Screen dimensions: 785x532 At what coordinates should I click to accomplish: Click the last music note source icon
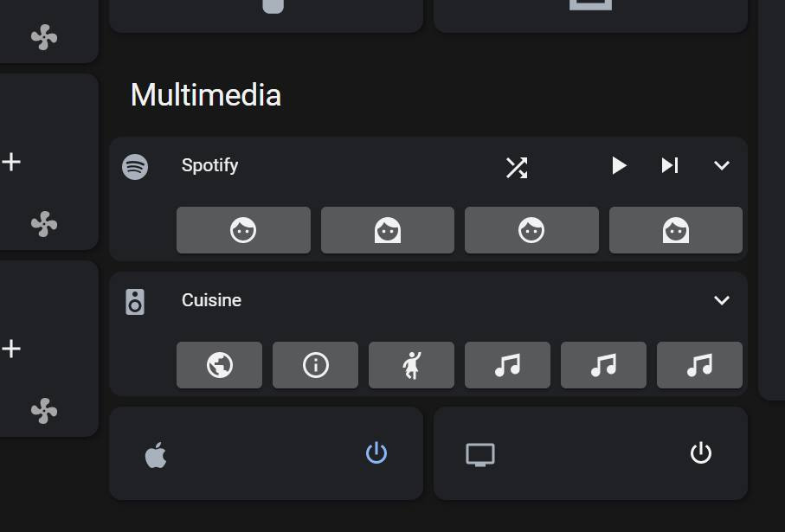click(699, 365)
